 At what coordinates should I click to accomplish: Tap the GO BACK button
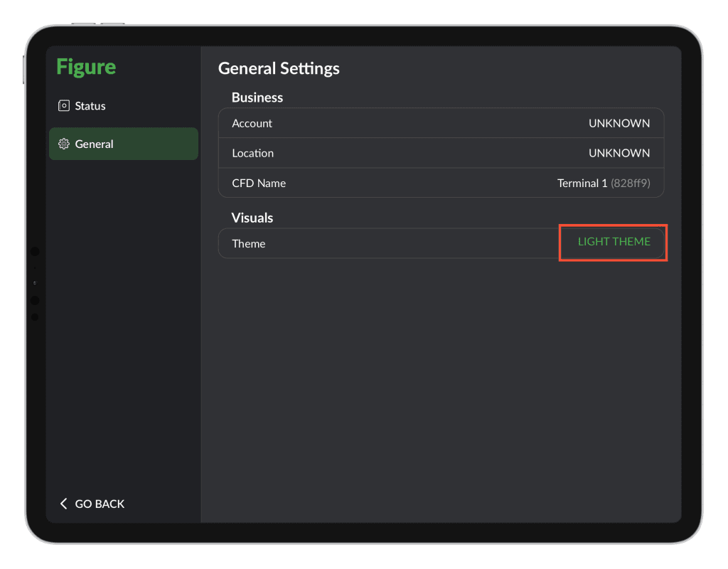pos(92,504)
